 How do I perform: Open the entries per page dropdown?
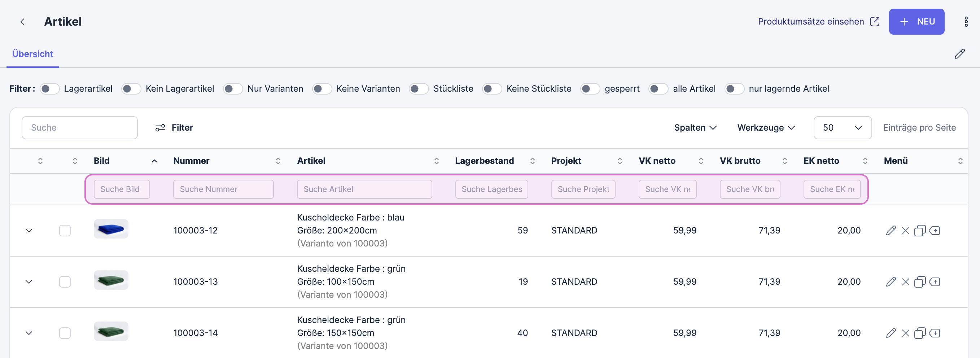[842, 128]
